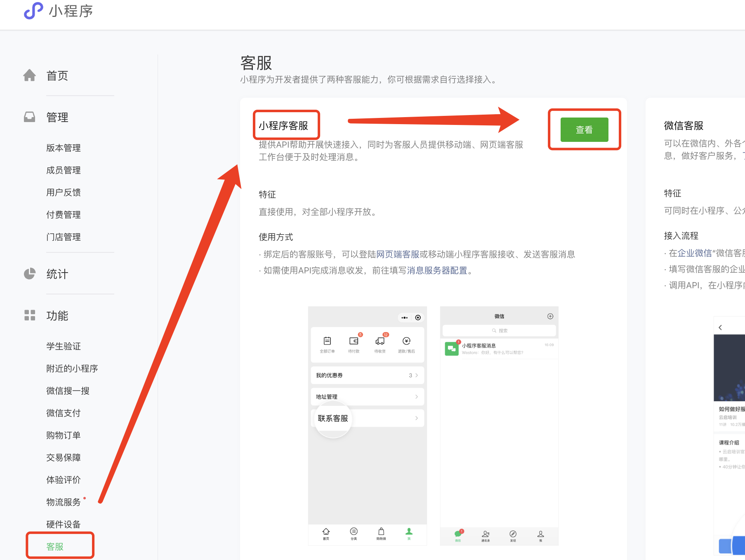The width and height of the screenshot is (745, 560).
Task: Open 微信搜一搜 feature
Action: coord(68,391)
